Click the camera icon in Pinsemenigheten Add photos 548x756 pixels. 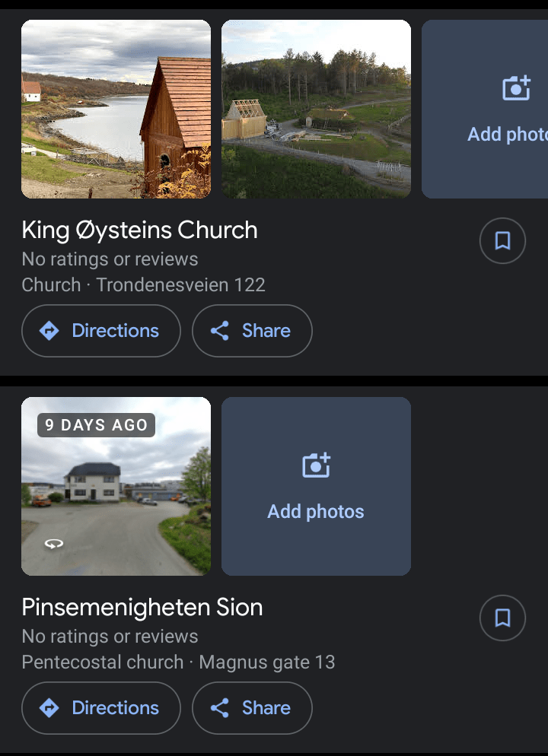(x=316, y=465)
